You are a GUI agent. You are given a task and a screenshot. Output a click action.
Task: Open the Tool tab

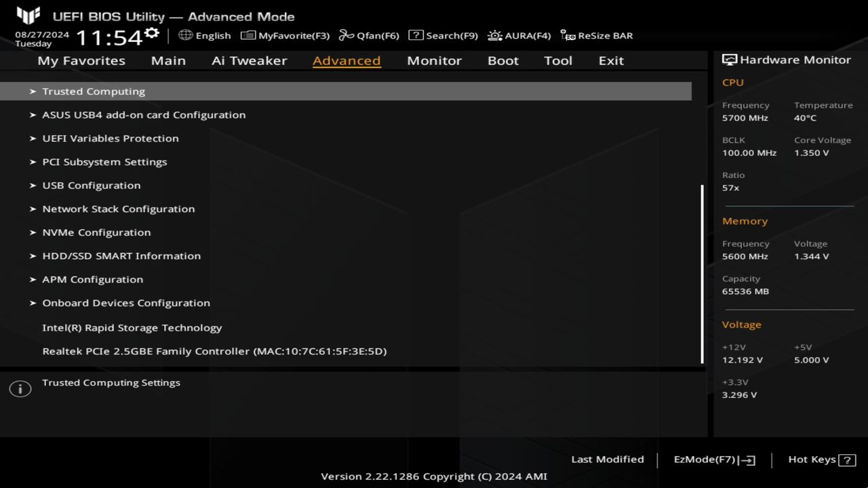[558, 60]
